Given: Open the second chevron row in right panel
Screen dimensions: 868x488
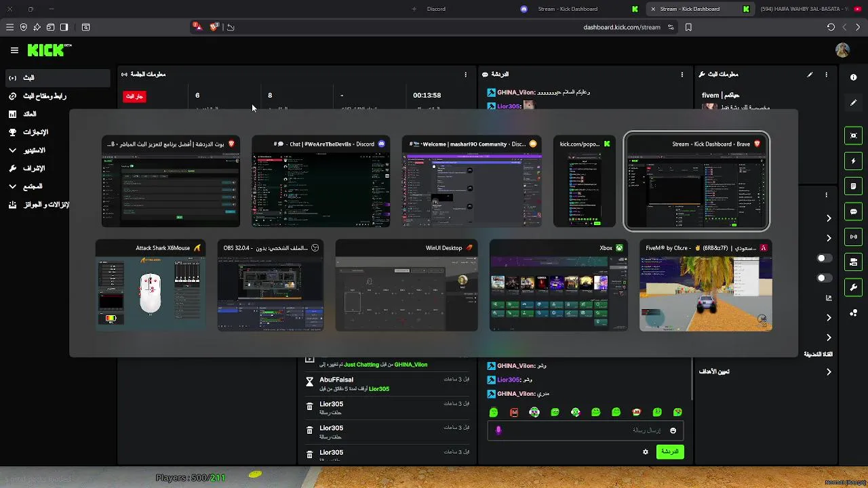Looking at the screenshot, I should (829, 238).
